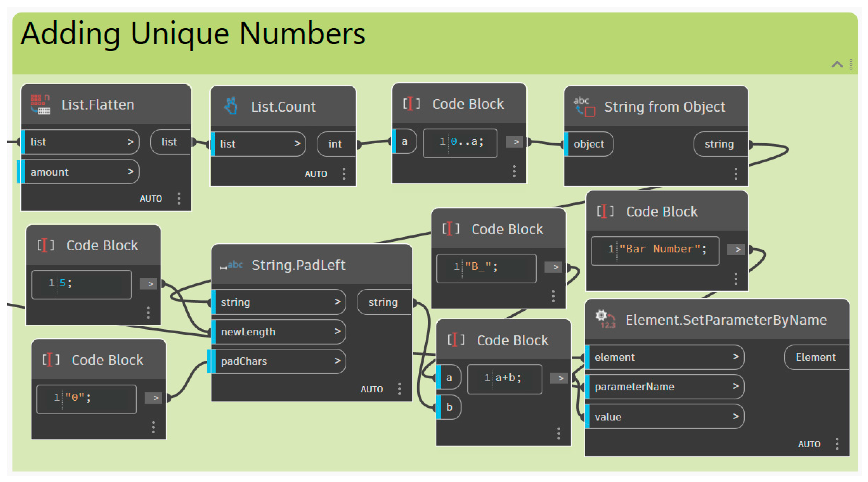Viewport: 868px width, 482px height.
Task: Open the String.PadLeft node options dots
Action: [x=400, y=389]
